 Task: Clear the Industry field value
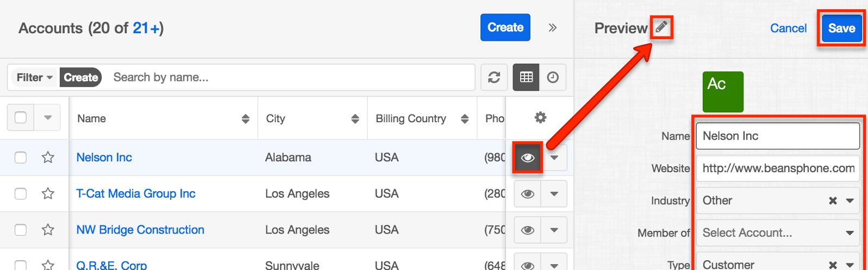[x=832, y=200]
